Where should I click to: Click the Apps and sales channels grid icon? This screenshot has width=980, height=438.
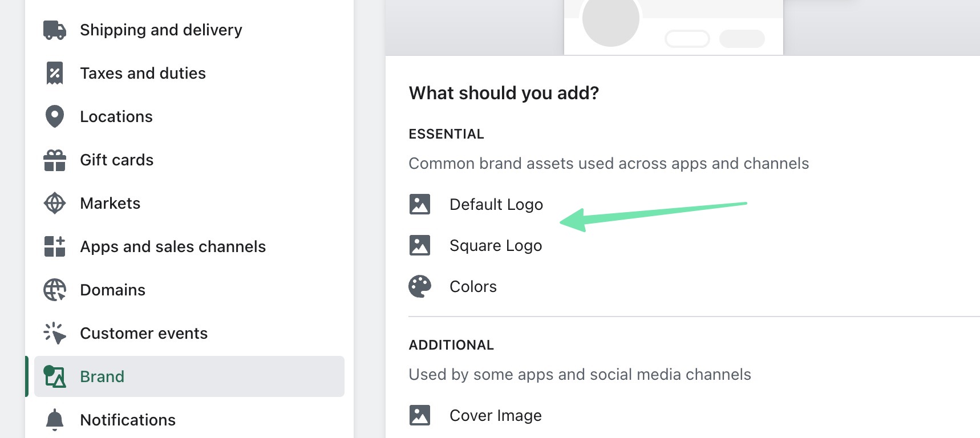(55, 247)
